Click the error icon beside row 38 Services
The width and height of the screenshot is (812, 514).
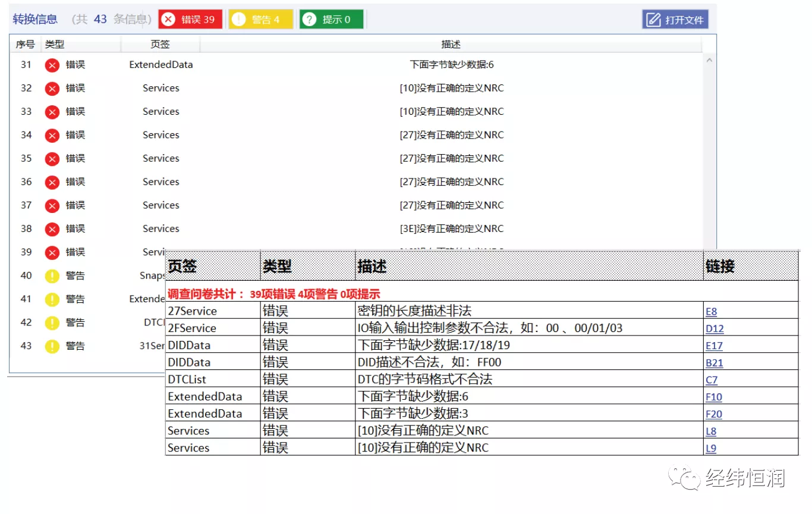52,229
